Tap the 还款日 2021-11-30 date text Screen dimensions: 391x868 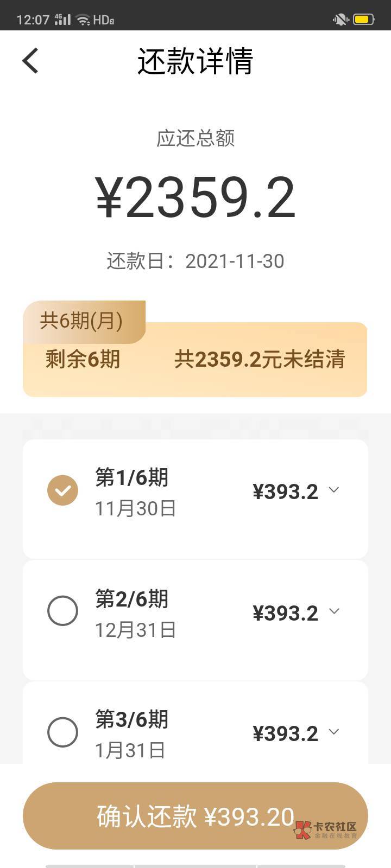[x=195, y=261]
